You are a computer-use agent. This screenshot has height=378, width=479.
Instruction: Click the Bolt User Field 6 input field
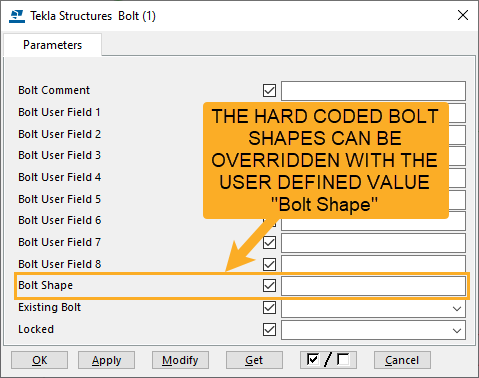click(x=373, y=224)
